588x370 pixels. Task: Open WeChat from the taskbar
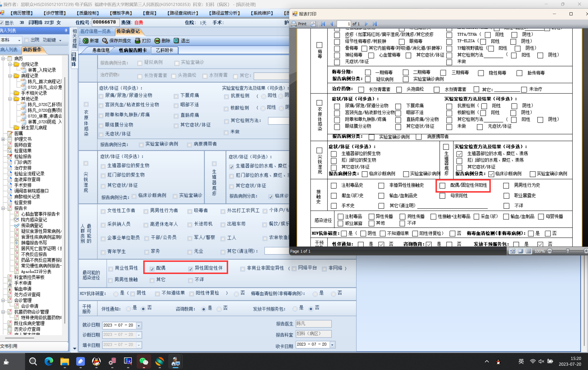pyautogui.click(x=144, y=361)
